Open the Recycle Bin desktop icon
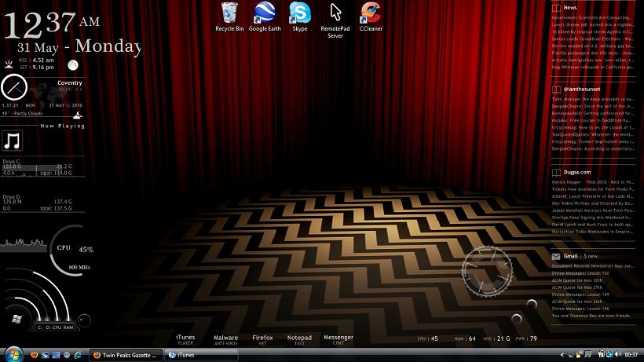This screenshot has width=644, height=362. [229, 17]
